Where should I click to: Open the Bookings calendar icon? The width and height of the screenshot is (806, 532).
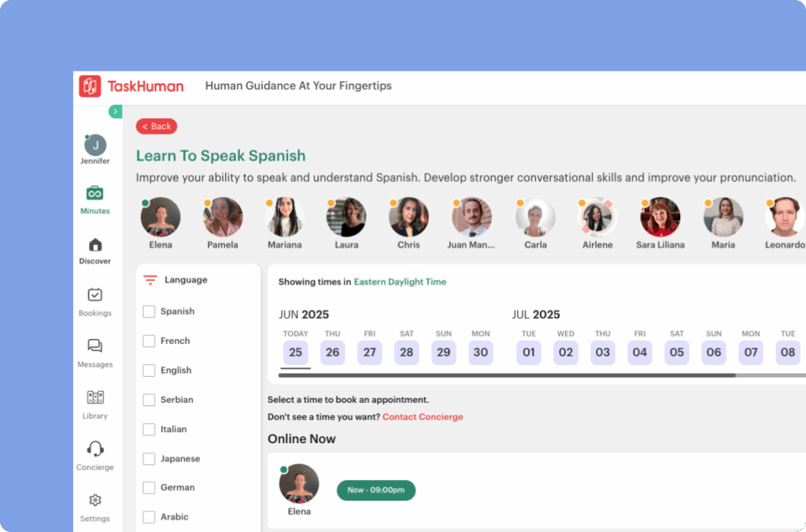(x=94, y=295)
